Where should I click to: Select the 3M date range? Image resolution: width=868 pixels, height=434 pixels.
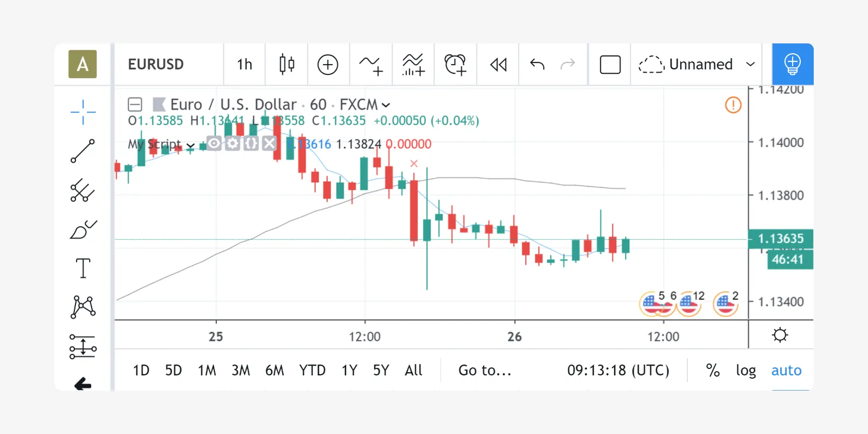coord(241,371)
